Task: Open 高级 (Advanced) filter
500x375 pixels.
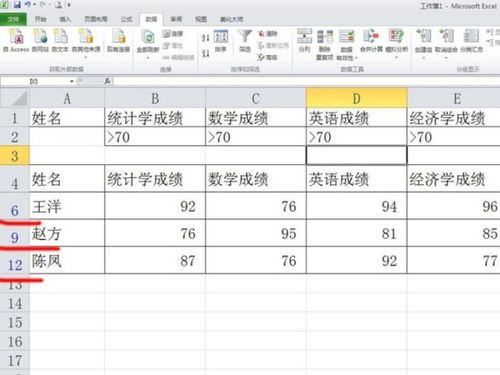Action: [268, 57]
